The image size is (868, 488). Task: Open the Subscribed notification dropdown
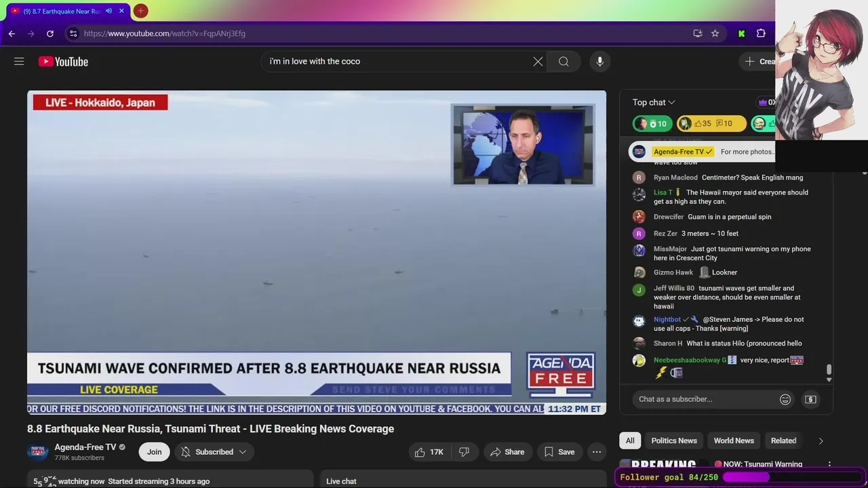click(x=214, y=452)
